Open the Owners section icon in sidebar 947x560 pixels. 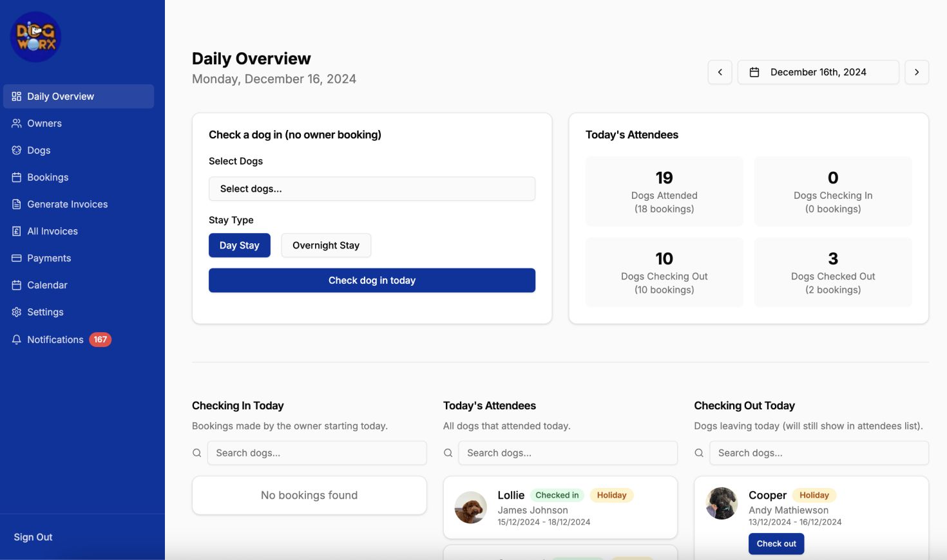[16, 123]
